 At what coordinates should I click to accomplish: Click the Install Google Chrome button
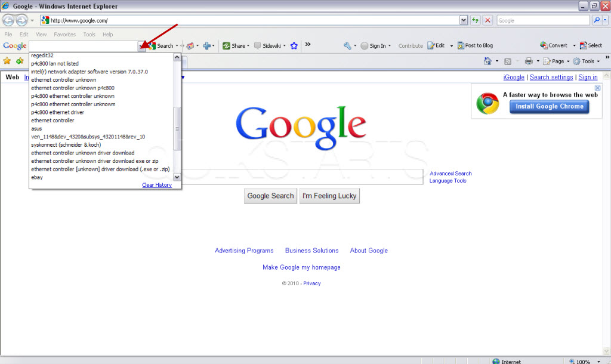pyautogui.click(x=550, y=106)
